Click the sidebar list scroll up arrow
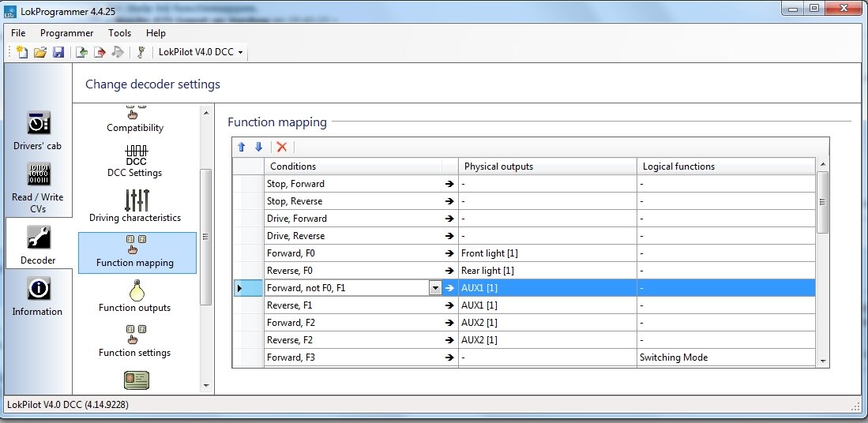Viewport: 868px width, 423px height. 206,113
